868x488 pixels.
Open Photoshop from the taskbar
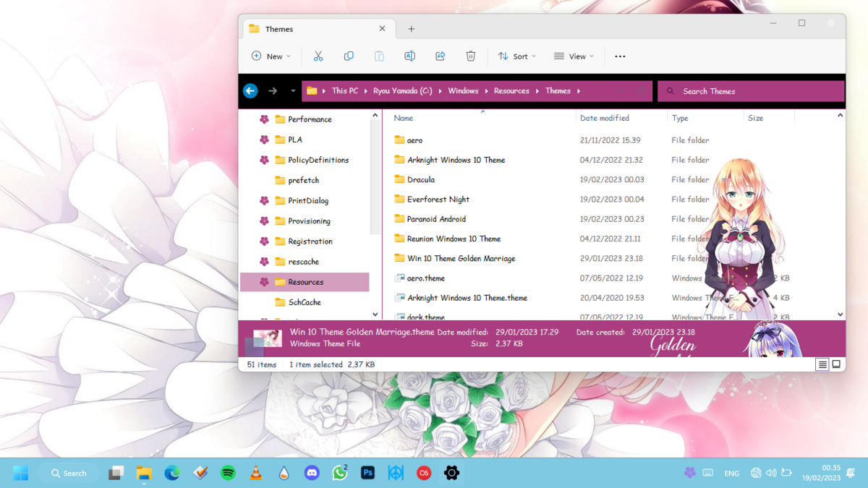367,473
